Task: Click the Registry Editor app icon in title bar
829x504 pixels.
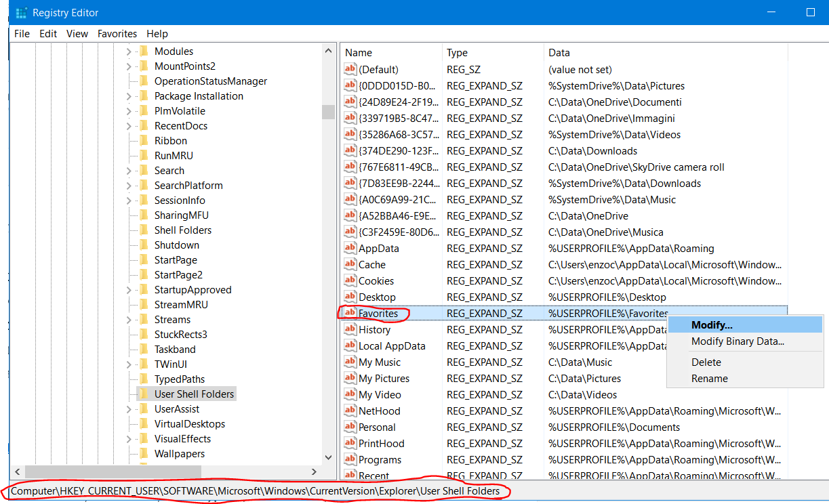Action: pos(21,12)
